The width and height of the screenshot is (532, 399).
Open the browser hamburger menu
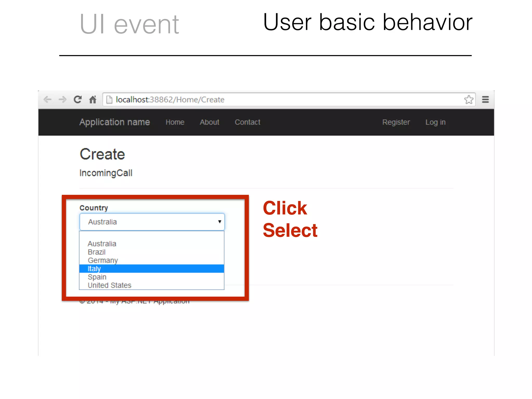[486, 99]
